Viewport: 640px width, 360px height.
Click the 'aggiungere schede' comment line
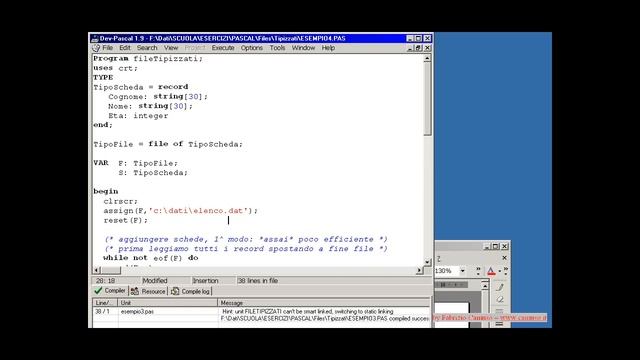[x=246, y=239]
